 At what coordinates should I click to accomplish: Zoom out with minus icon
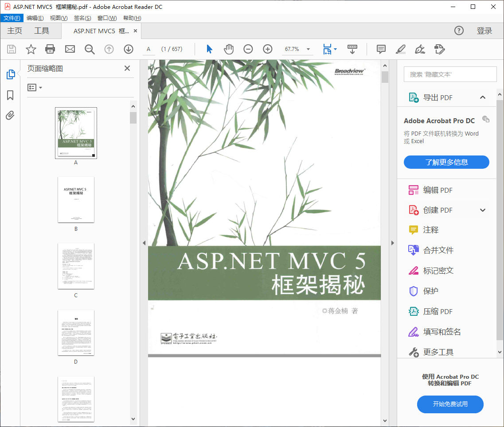click(x=248, y=49)
